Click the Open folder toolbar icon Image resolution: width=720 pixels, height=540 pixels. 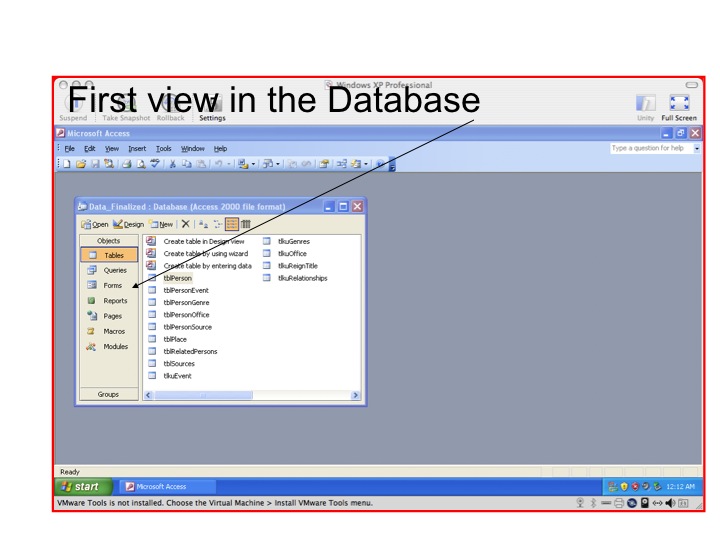81,164
